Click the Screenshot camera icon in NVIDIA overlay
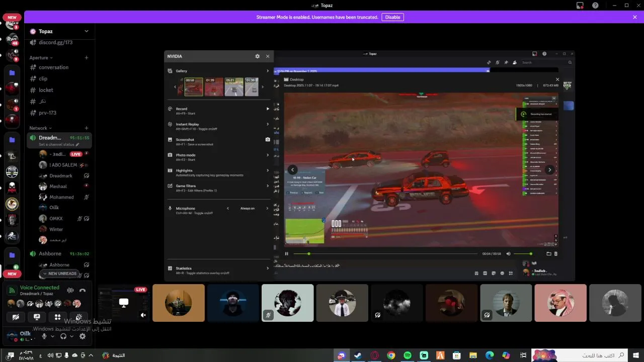The width and height of the screenshot is (644, 362). [x=268, y=139]
